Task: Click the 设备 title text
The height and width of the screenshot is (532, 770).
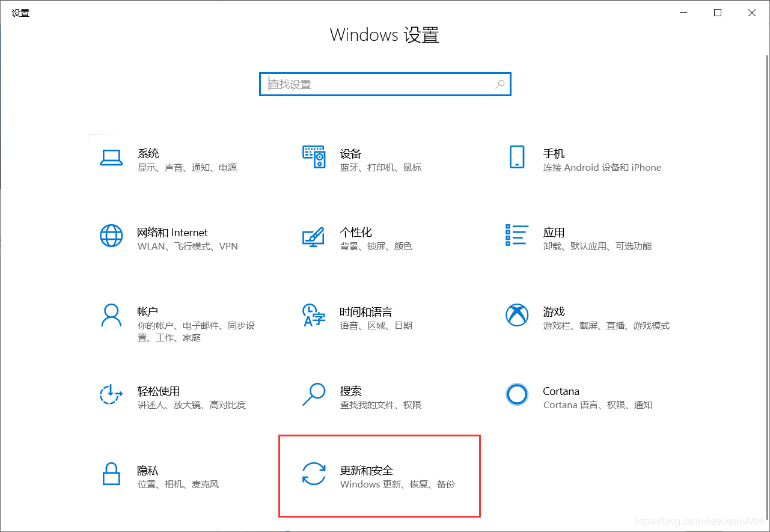Action: click(x=351, y=153)
